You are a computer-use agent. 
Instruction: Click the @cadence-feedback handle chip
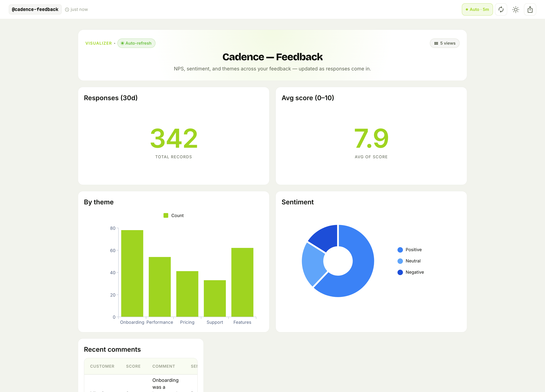point(35,9)
